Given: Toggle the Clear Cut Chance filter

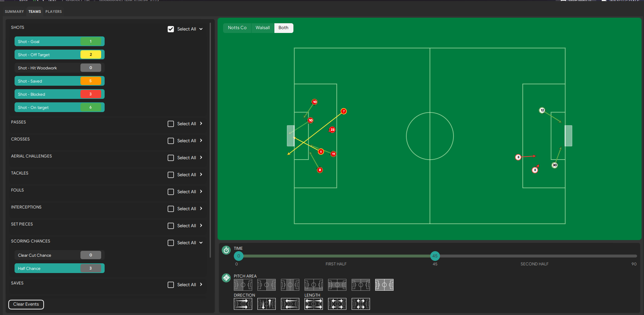Looking at the screenshot, I should click(60, 255).
